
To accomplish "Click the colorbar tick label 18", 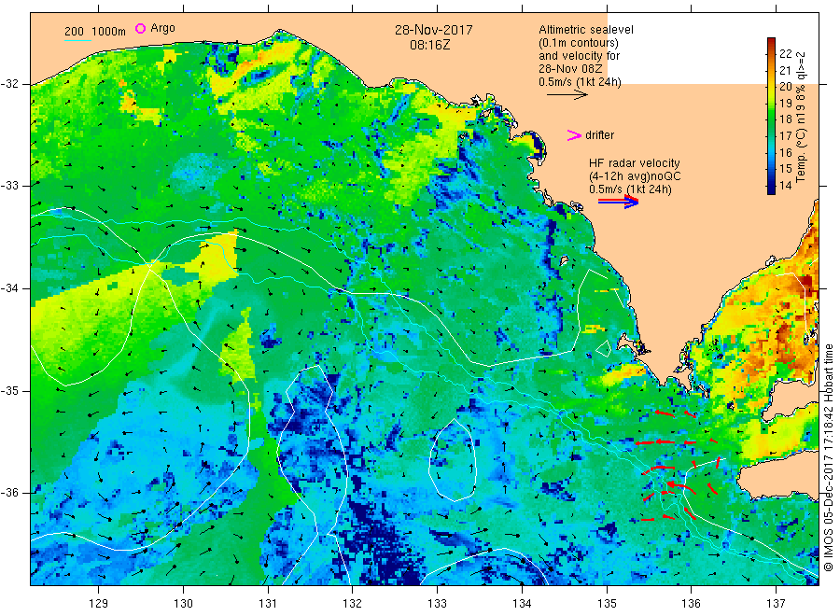I will tap(785, 119).
